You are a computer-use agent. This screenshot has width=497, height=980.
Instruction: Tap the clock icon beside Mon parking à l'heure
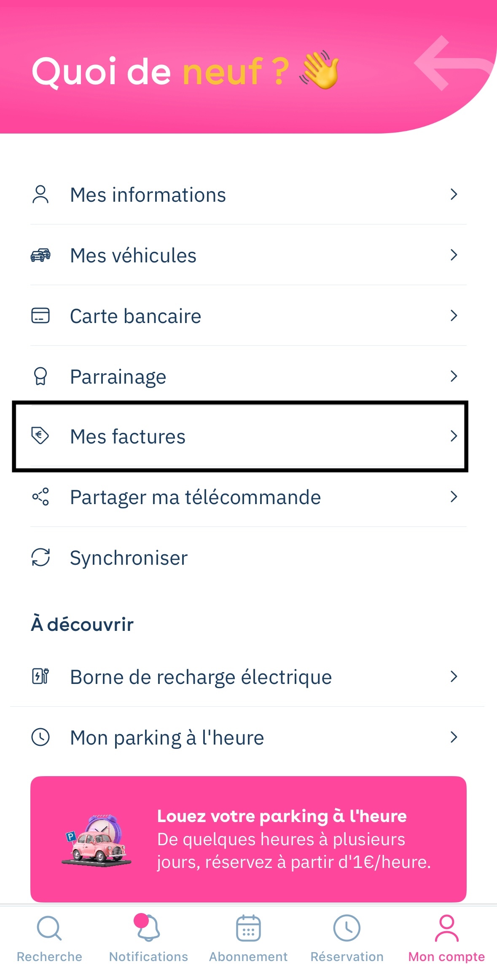[x=40, y=737]
